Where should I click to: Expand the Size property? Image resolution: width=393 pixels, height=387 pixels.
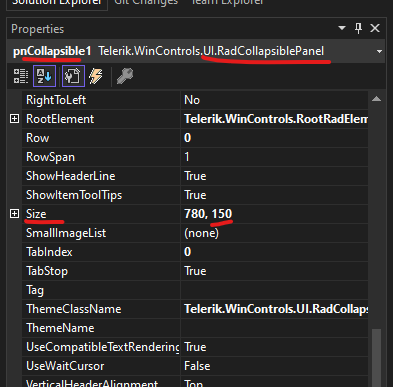[14, 214]
